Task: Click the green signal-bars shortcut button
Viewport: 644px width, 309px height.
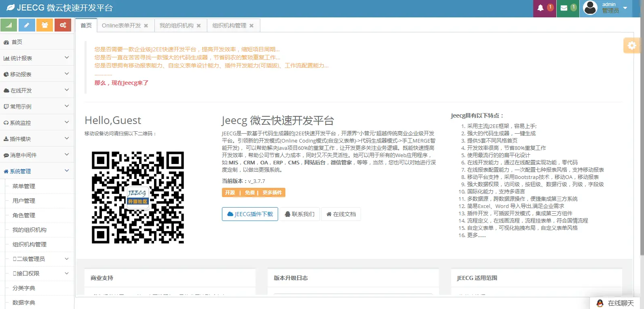Action: click(x=8, y=25)
